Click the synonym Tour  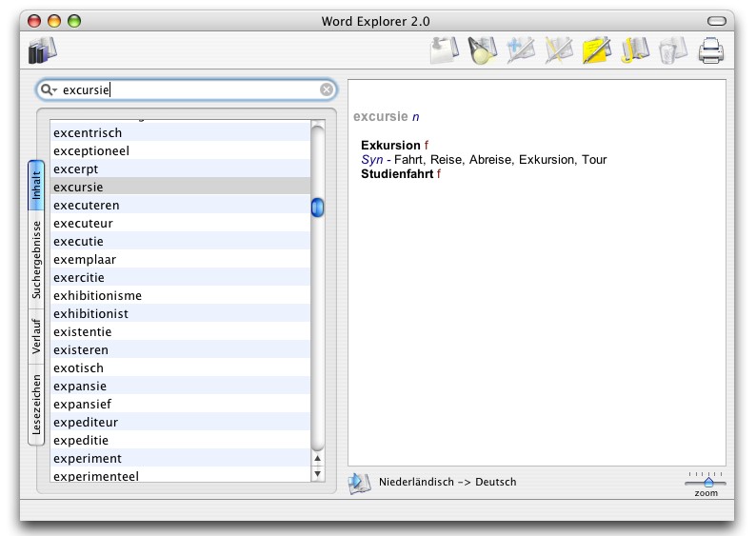coord(594,160)
